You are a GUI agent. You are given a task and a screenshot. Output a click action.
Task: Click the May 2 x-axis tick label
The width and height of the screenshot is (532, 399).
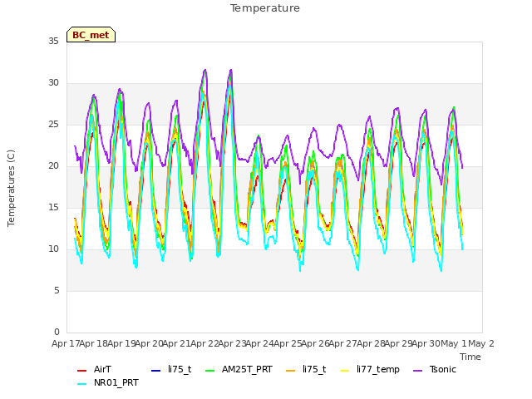[481, 343]
